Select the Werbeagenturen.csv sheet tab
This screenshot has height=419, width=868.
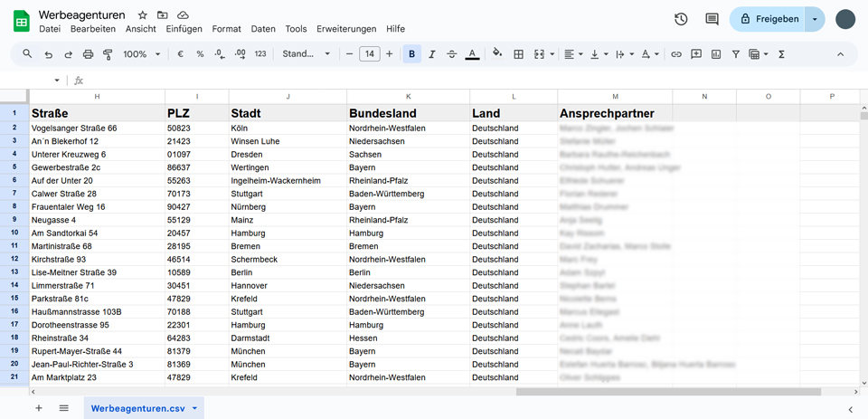tap(144, 408)
